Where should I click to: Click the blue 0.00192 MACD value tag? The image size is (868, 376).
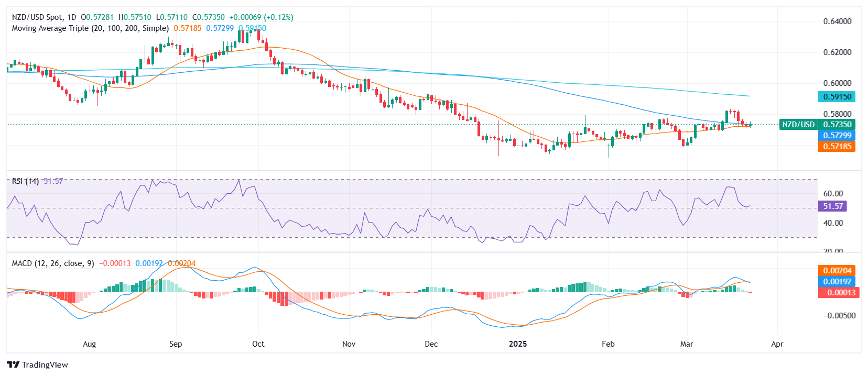click(837, 282)
